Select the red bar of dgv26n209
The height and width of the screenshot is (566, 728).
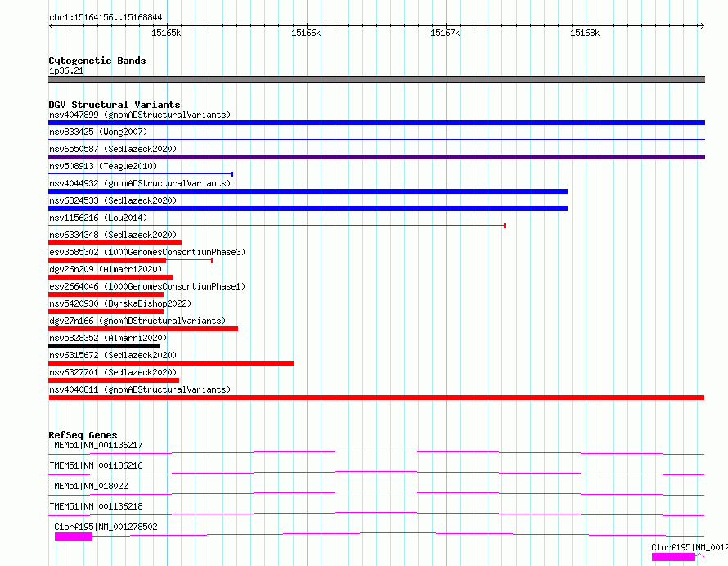(x=110, y=277)
